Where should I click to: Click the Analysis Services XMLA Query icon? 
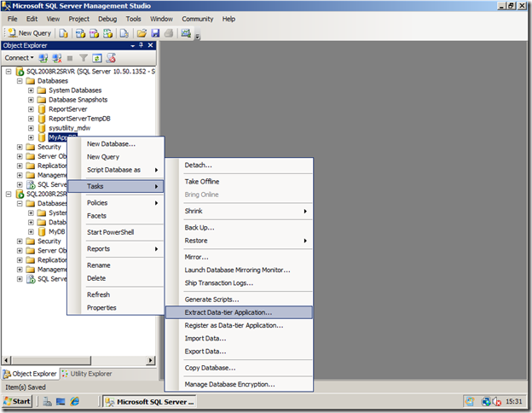tap(108, 33)
